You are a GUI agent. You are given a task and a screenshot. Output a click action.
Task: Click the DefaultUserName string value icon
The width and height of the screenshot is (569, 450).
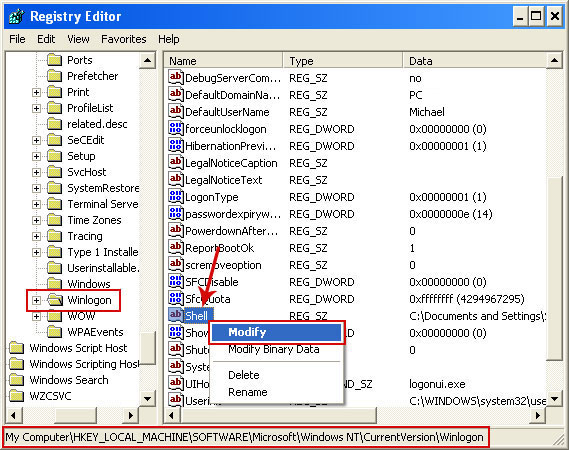(176, 111)
